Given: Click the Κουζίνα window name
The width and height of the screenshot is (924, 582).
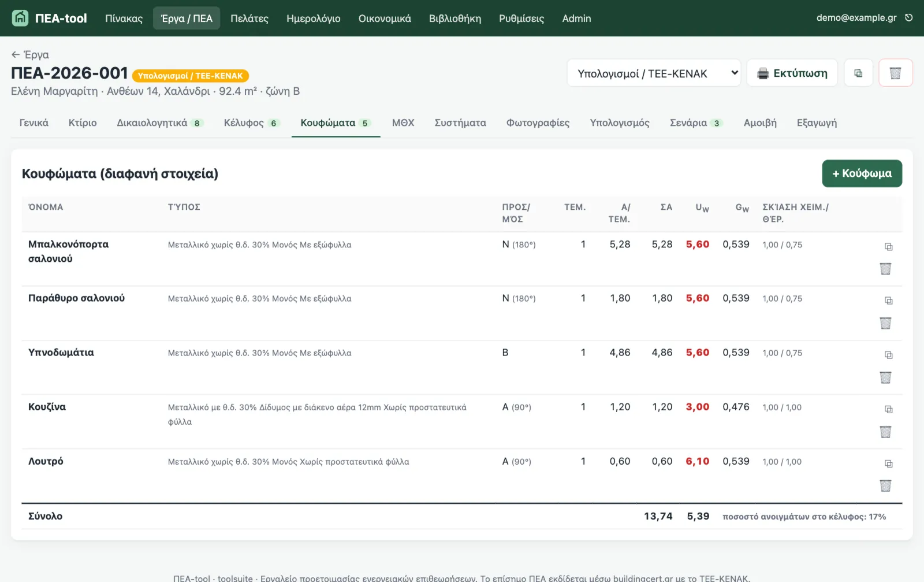Looking at the screenshot, I should [47, 407].
